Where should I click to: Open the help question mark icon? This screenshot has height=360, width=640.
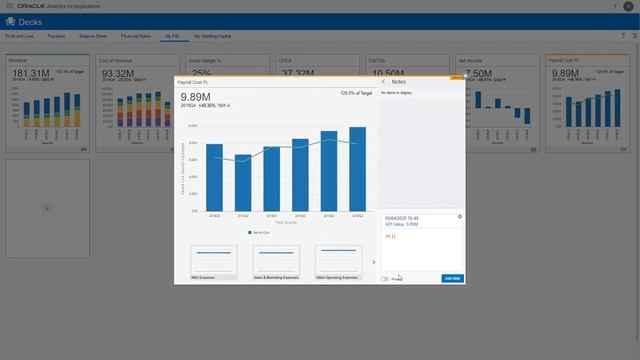tap(615, 6)
